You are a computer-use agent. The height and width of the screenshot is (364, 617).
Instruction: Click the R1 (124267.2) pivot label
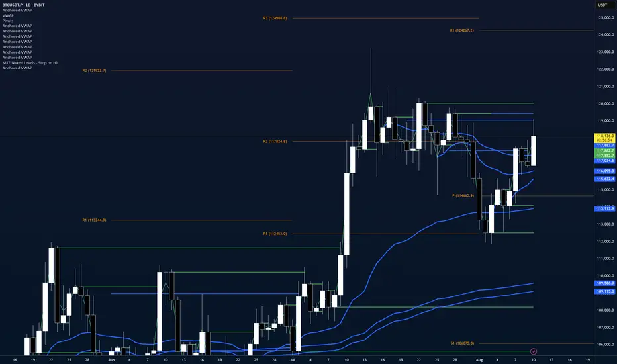tap(462, 30)
